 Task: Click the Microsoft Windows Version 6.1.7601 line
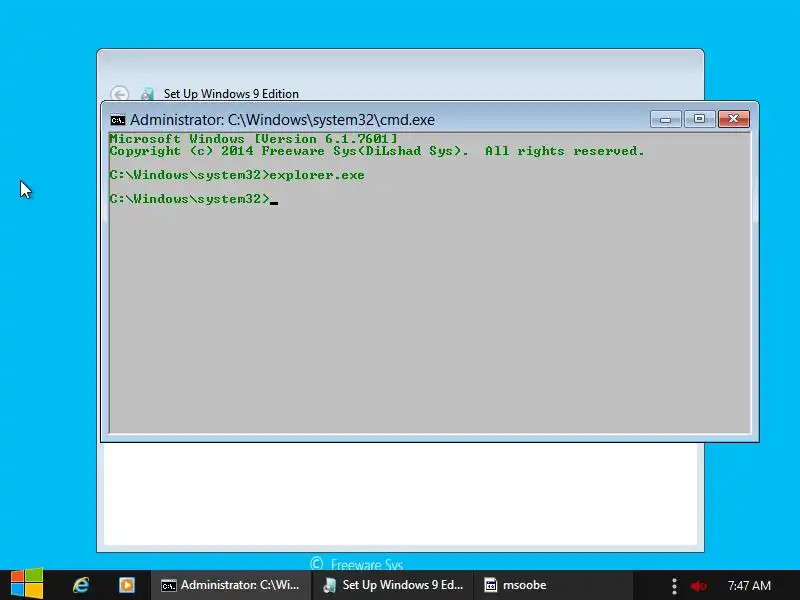(x=253, y=139)
